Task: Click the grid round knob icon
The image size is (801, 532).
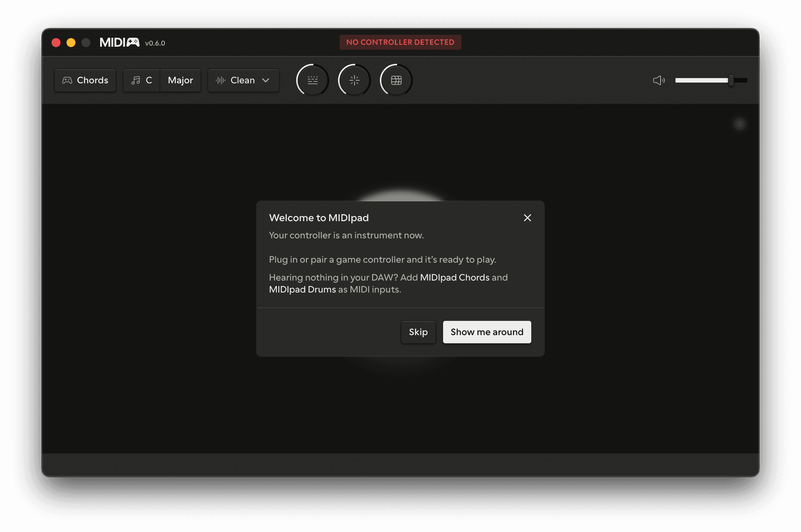Action: click(x=396, y=80)
